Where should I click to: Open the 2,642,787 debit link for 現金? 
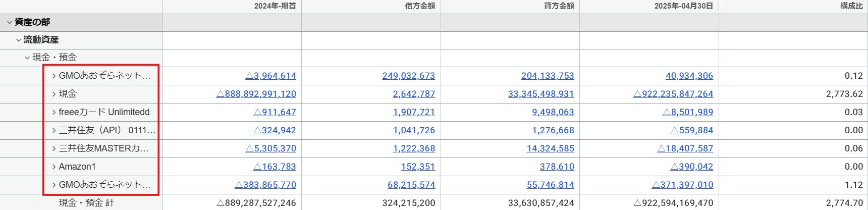[414, 94]
